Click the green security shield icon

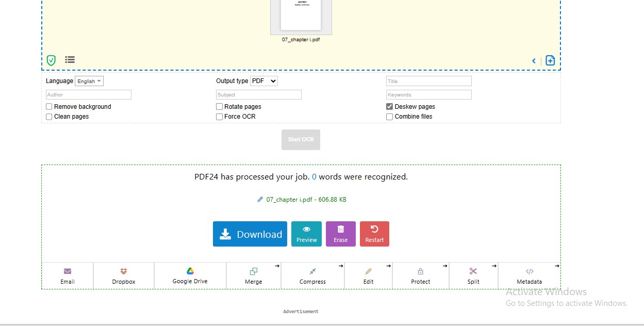(51, 60)
